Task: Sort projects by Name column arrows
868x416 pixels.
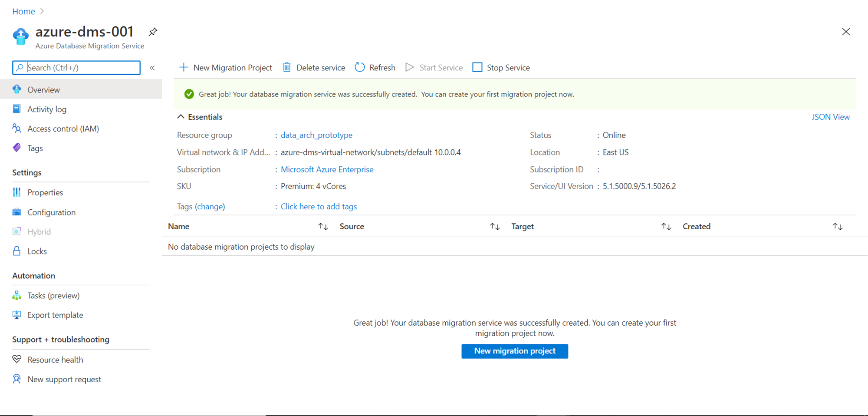Action: pos(323,226)
